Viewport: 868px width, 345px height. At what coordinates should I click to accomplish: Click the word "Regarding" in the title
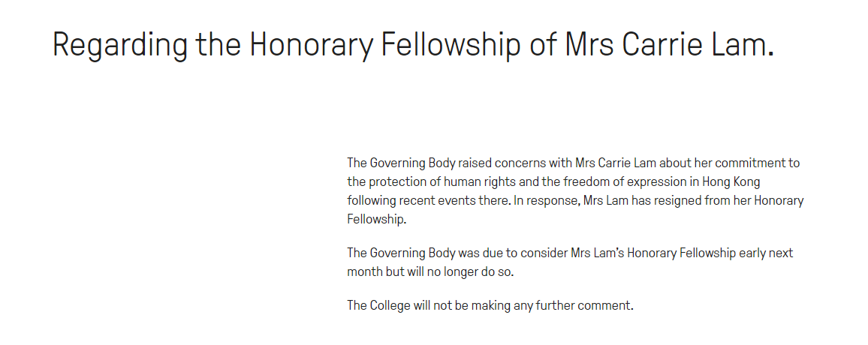pyautogui.click(x=120, y=45)
